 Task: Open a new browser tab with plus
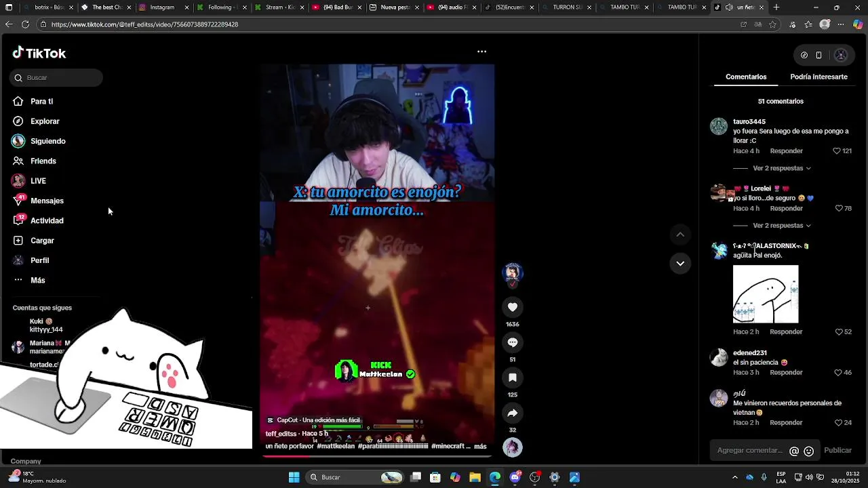[776, 7]
